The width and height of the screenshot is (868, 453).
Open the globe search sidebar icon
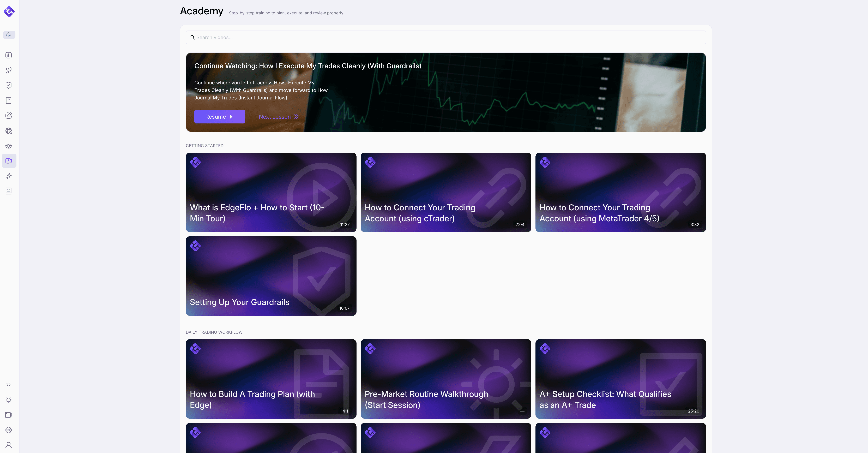(x=9, y=131)
